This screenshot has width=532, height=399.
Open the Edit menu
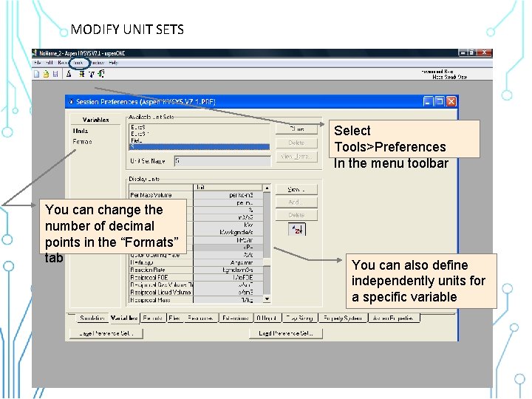pyautogui.click(x=50, y=63)
